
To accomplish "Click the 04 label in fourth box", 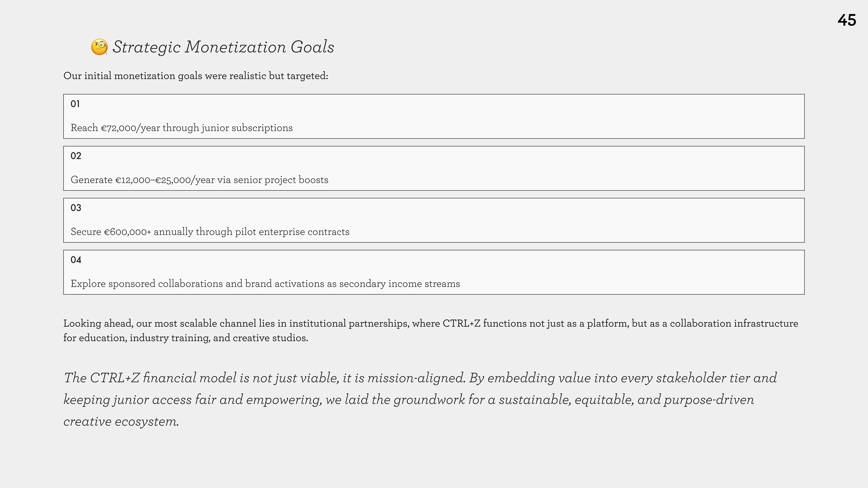I will 76,260.
